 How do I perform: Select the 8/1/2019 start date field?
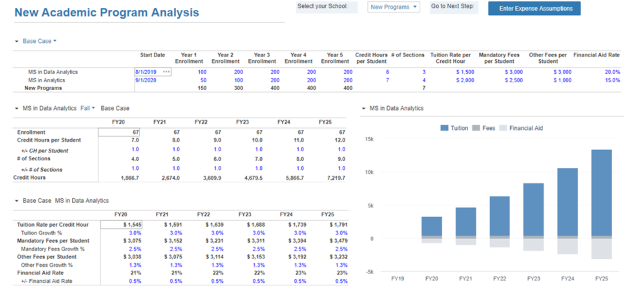(x=153, y=72)
